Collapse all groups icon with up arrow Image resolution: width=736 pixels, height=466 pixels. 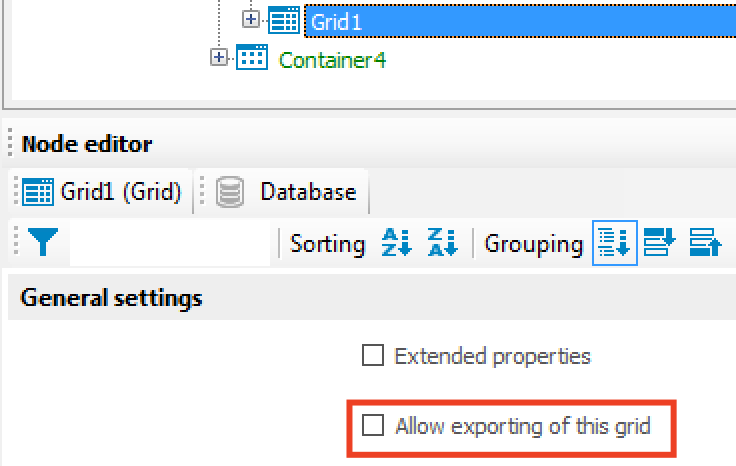point(705,243)
